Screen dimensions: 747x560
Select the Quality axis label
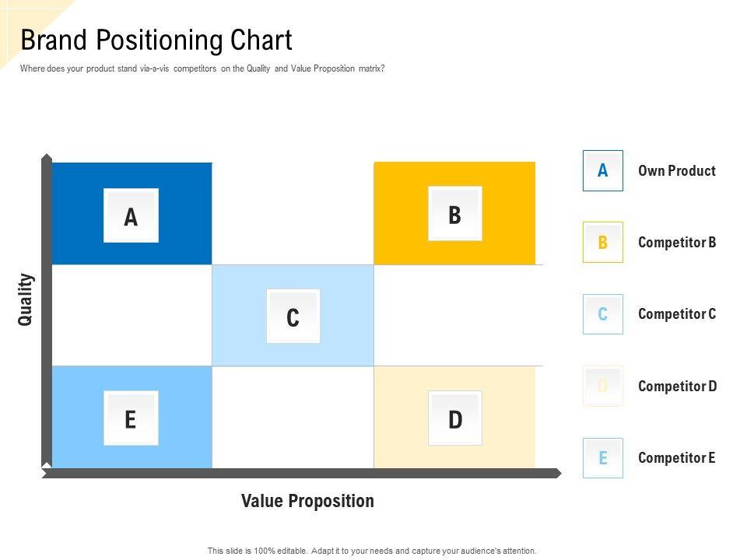26,299
